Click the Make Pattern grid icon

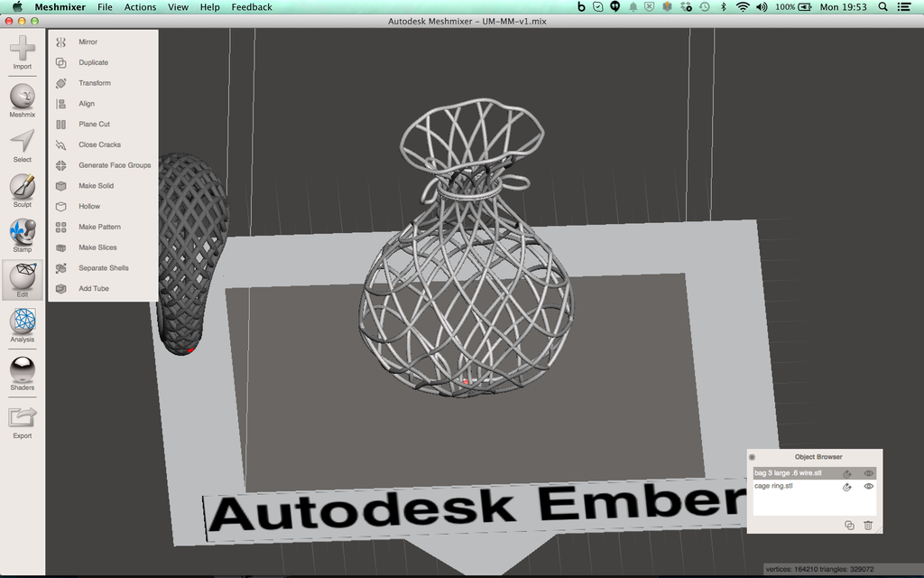60,227
